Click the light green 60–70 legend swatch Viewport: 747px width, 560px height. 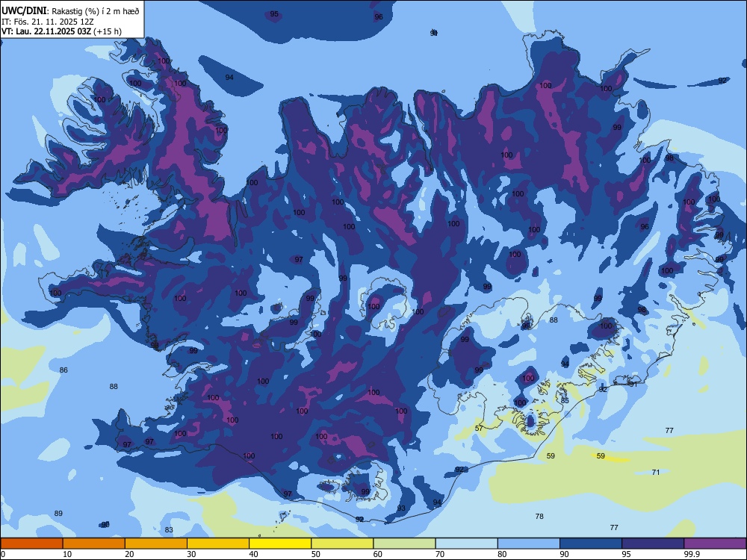(x=404, y=544)
